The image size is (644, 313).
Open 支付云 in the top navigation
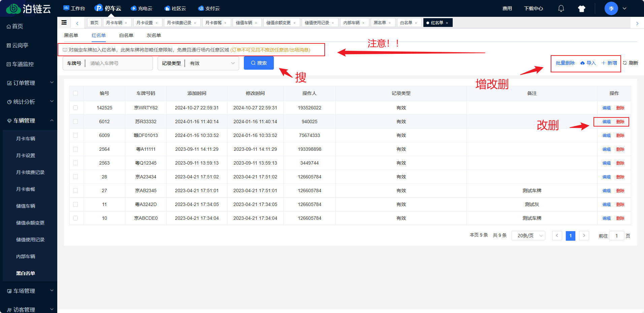click(209, 8)
